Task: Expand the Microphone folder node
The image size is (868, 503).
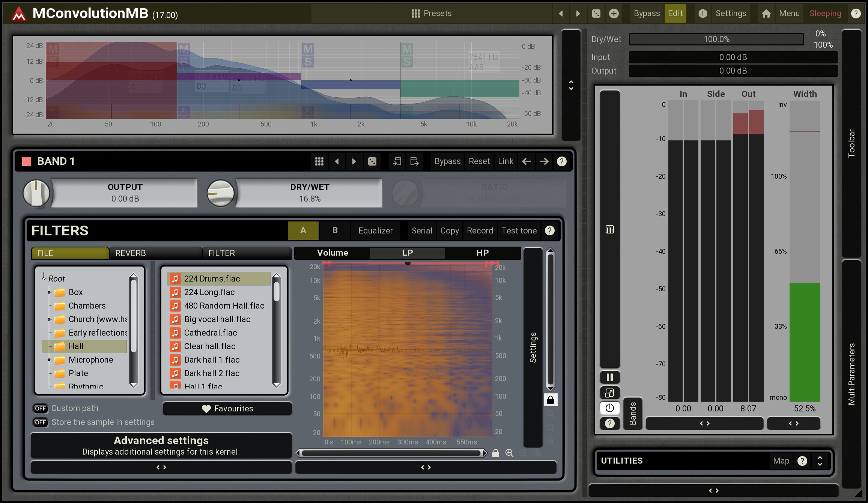Action: click(49, 360)
